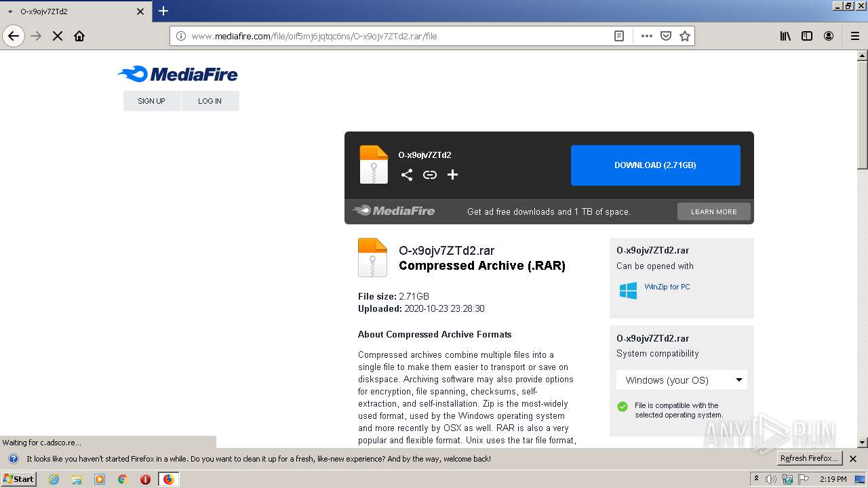Click the SIGN UP button

point(151,101)
